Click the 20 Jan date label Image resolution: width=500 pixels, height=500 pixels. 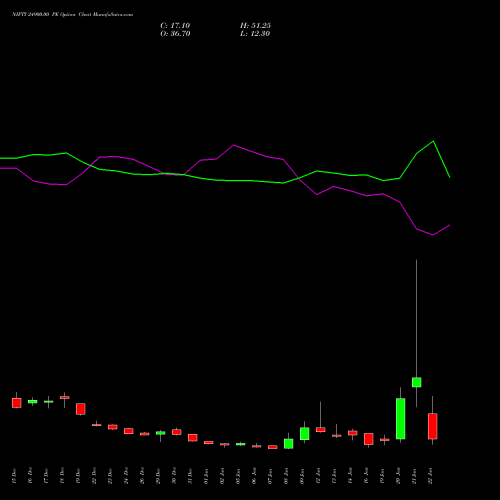398,476
